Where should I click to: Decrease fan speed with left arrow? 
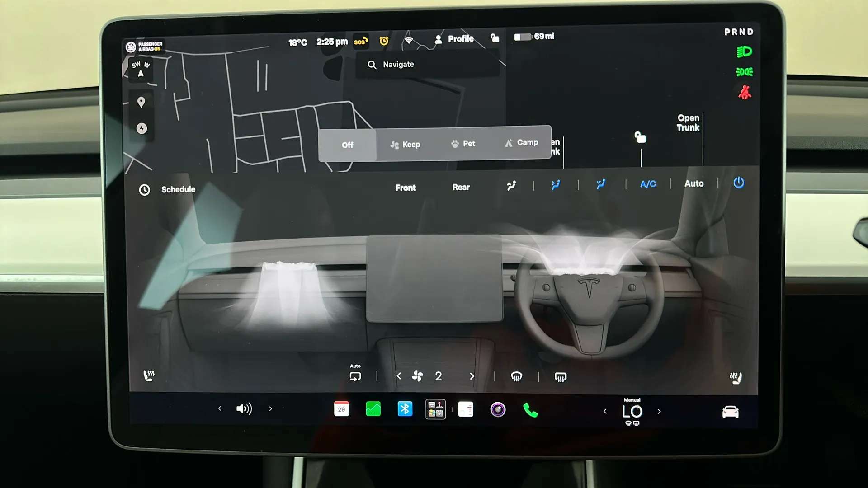(x=399, y=376)
